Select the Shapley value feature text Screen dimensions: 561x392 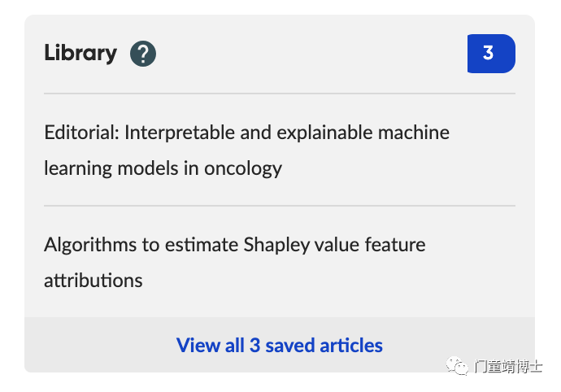334,246
